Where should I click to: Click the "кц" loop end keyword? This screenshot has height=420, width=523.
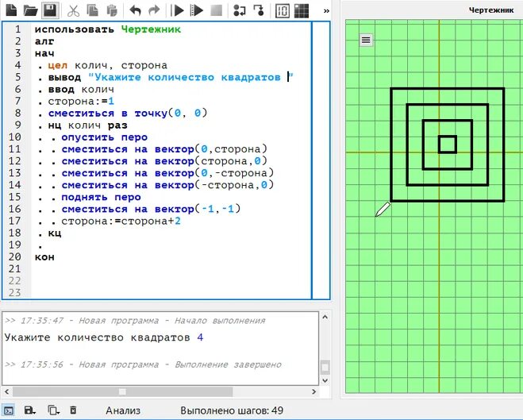[x=55, y=233]
